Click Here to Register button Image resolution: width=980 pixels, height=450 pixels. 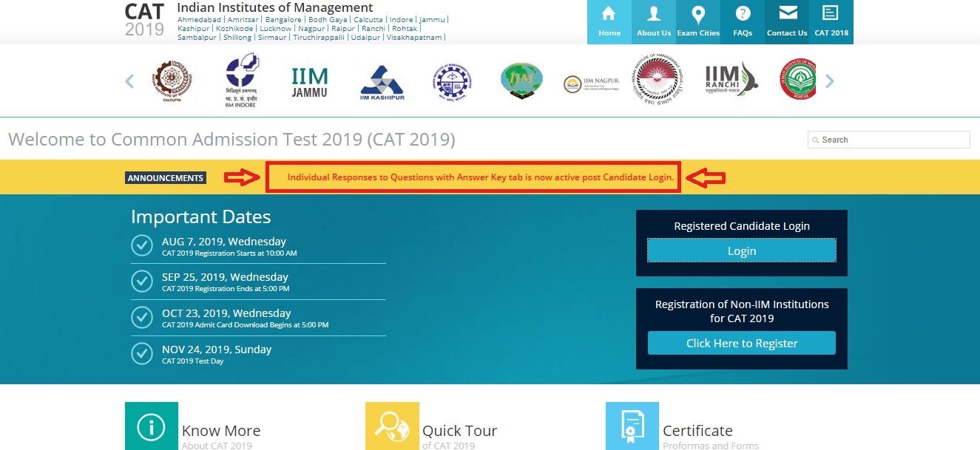tap(742, 343)
